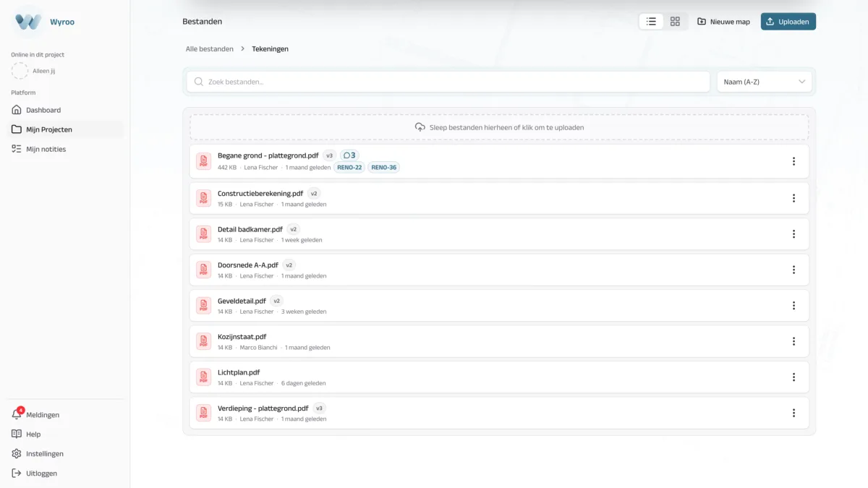Click the Tekeningen breadcrumb text
868x488 pixels.
pos(270,49)
